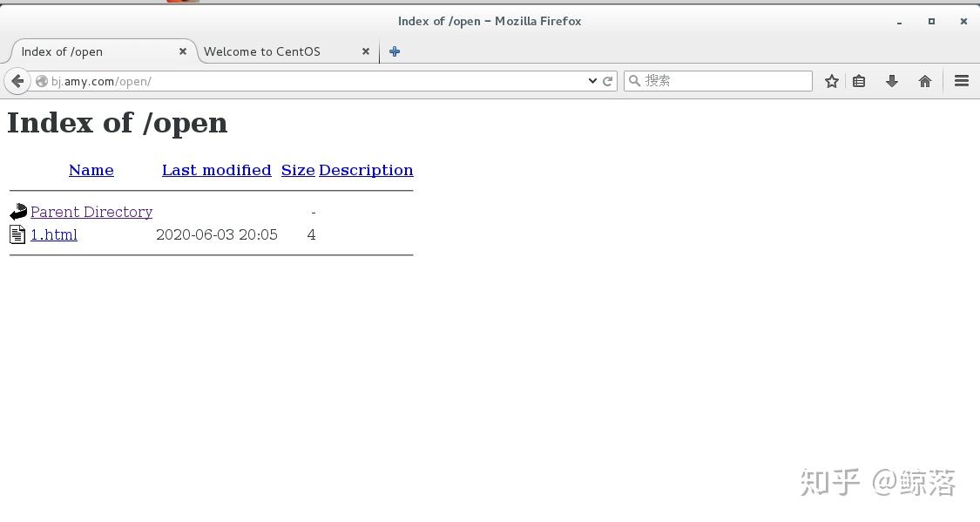
Task: Sort listing by Size column
Action: (298, 170)
